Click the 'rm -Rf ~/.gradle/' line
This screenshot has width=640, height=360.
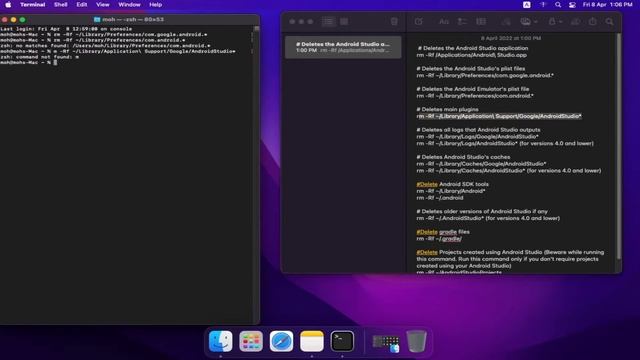pyautogui.click(x=439, y=239)
